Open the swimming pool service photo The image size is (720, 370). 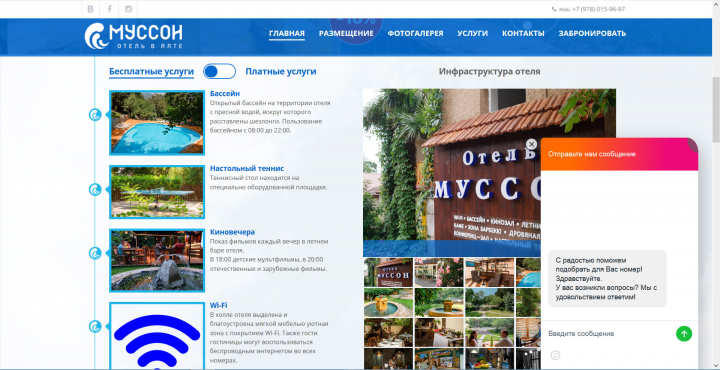tap(157, 123)
